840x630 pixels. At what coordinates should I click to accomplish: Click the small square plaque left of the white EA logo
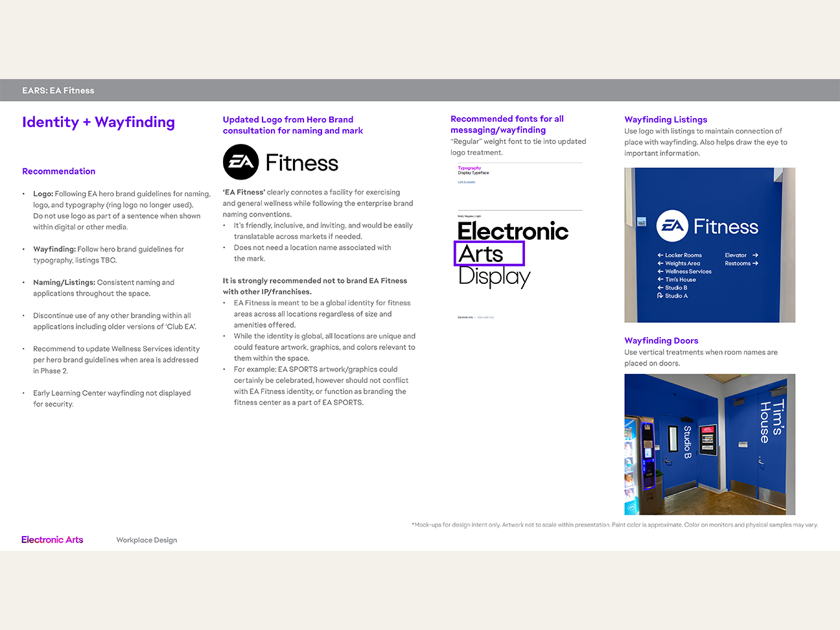pos(642,222)
